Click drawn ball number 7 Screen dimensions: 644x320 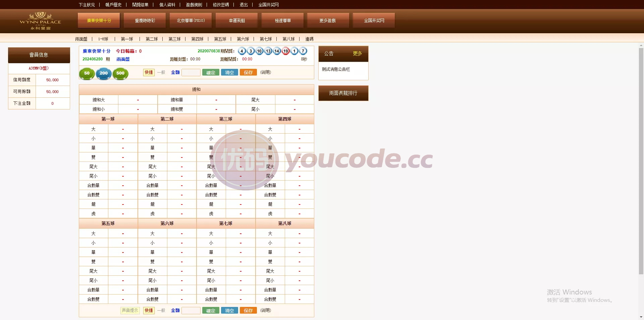(303, 51)
